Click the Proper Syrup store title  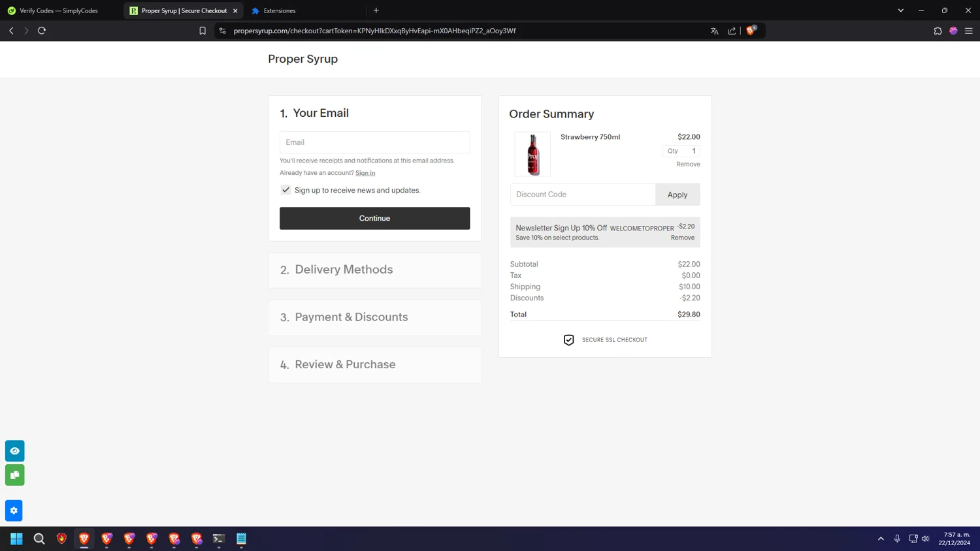tap(302, 59)
